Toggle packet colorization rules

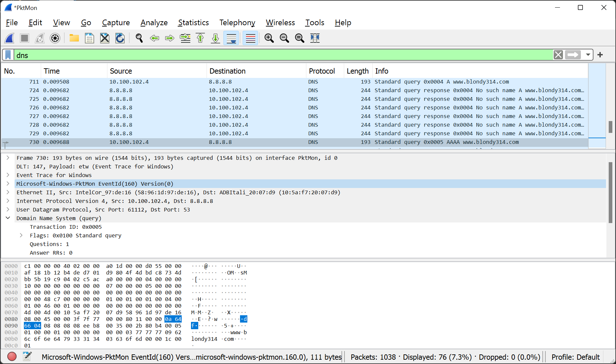coord(250,38)
